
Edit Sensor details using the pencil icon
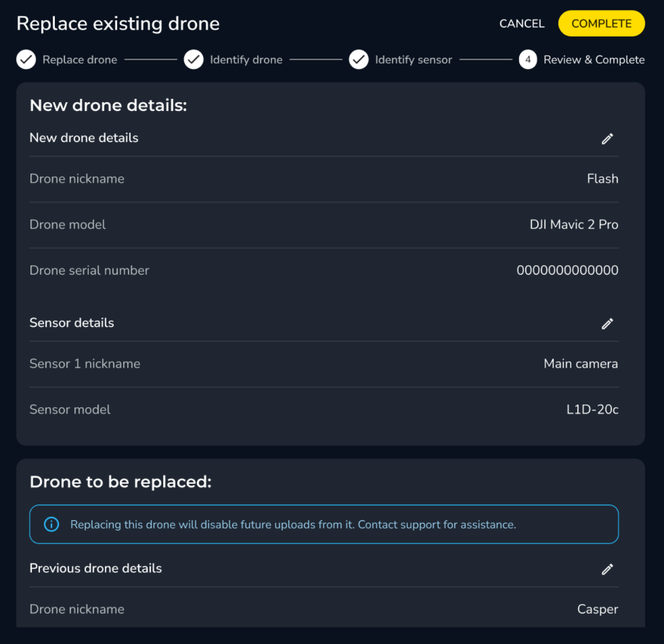click(607, 323)
